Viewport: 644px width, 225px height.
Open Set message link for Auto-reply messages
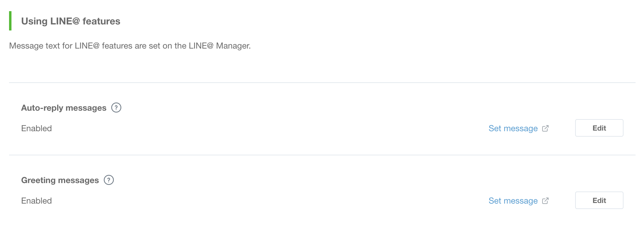coord(513,128)
